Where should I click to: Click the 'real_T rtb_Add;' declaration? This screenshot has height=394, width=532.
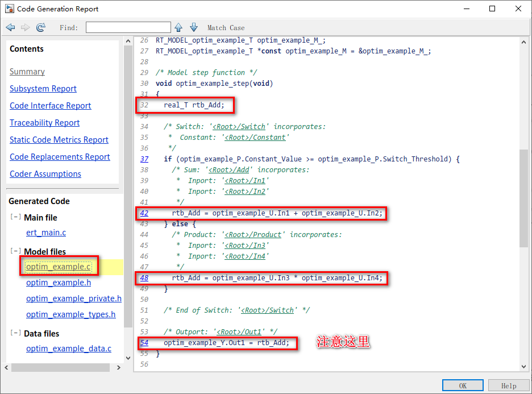coord(194,105)
